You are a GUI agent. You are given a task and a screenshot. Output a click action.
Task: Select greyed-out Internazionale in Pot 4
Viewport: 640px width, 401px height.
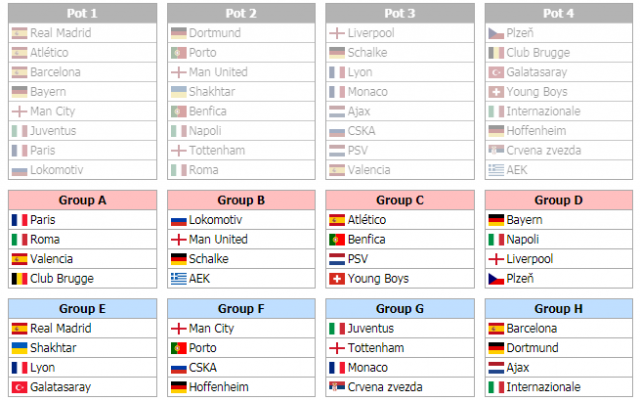point(543,111)
